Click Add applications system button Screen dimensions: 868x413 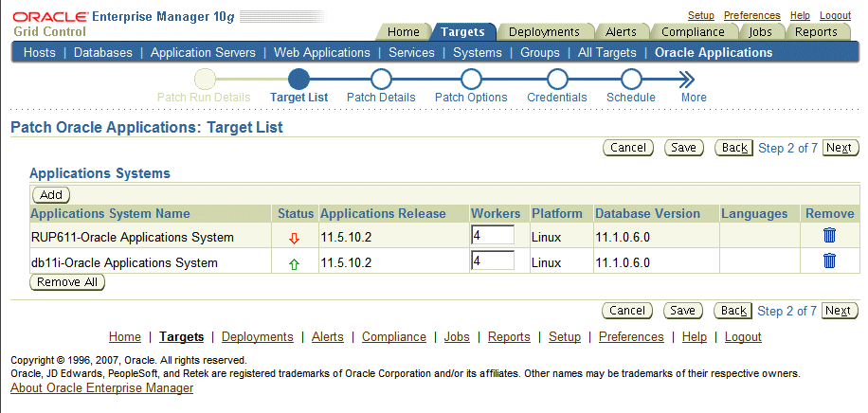coord(51,195)
